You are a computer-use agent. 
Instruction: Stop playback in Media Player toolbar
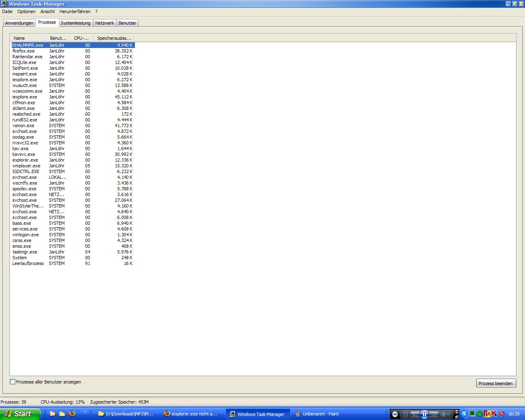coord(406,414)
